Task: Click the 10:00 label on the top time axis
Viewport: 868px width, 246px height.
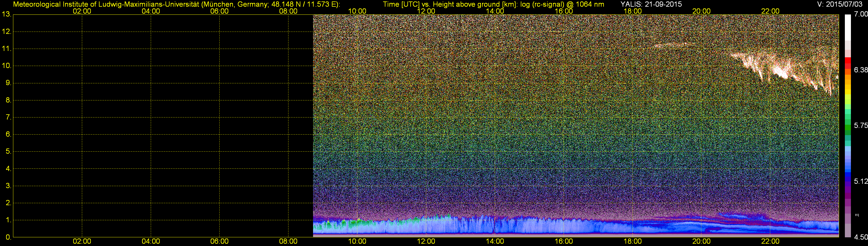Action: point(357,11)
